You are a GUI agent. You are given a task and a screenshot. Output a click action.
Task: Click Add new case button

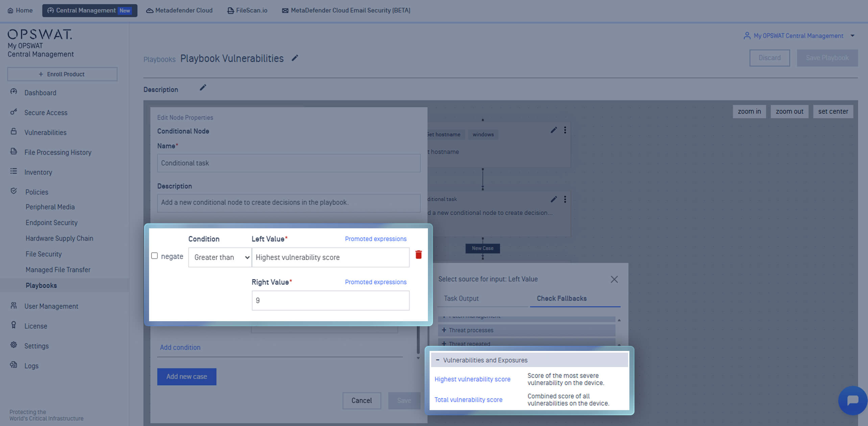point(187,377)
